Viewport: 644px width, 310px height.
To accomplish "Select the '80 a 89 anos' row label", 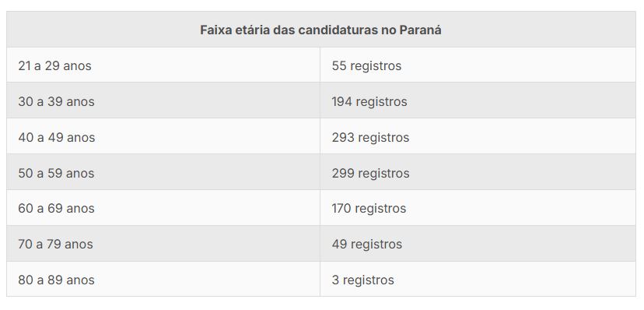I will click(x=56, y=280).
